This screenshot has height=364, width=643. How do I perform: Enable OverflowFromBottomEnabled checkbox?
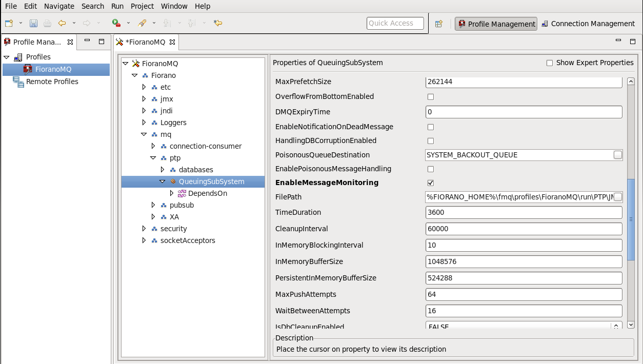pyautogui.click(x=431, y=97)
